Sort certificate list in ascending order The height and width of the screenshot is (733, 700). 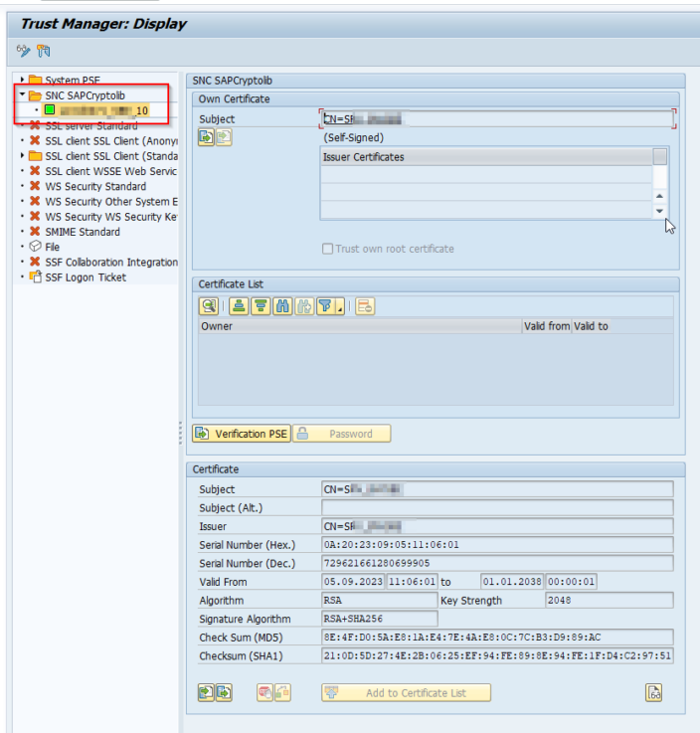239,306
